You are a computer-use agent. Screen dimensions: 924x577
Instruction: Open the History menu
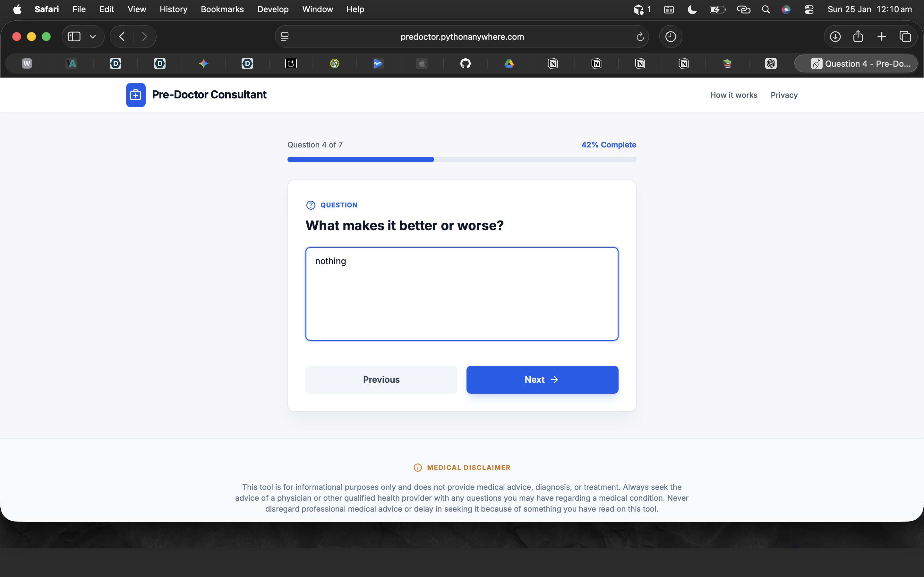coord(173,9)
